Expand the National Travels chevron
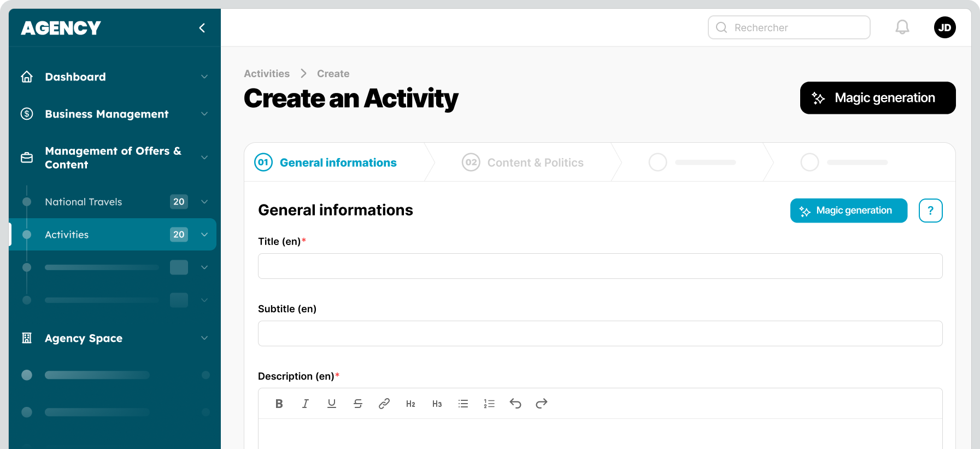The image size is (980, 449). point(204,202)
